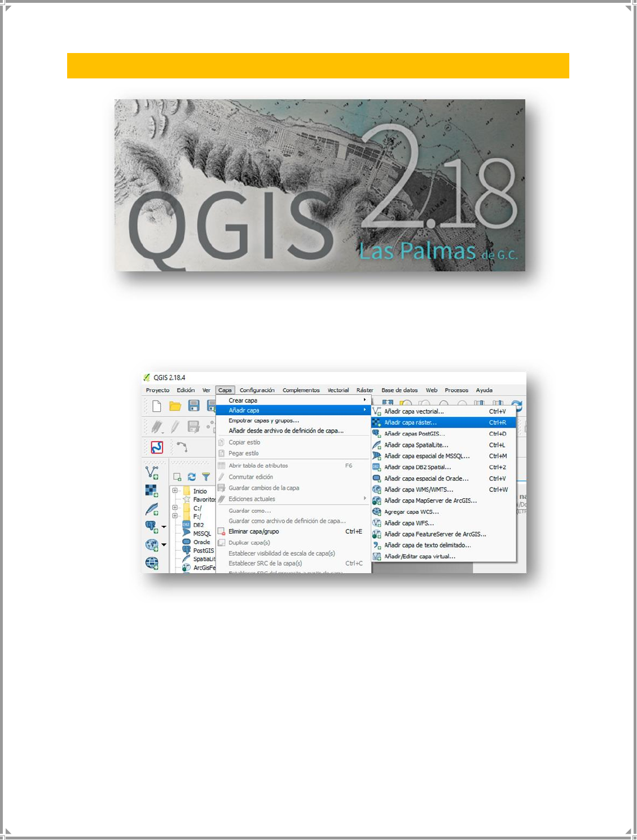
Task: Select Añadir capa SpatiaLite… in submenu
Action: tap(443, 445)
